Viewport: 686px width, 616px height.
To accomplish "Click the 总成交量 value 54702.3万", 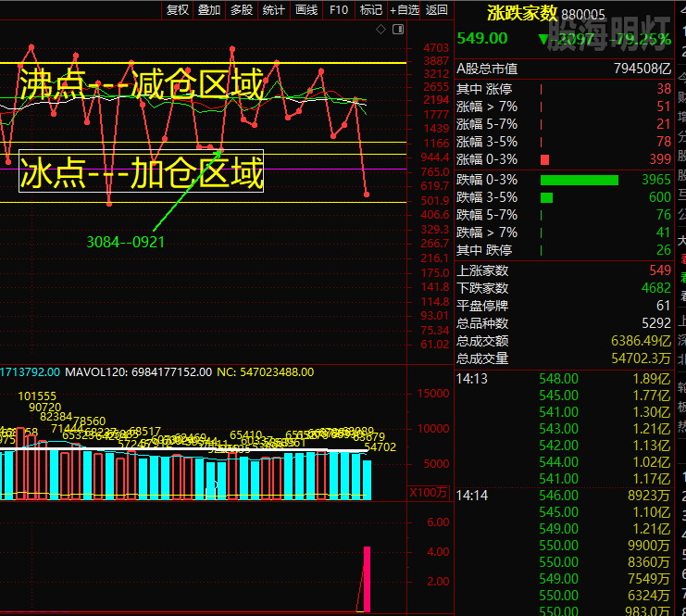I will pos(641,358).
